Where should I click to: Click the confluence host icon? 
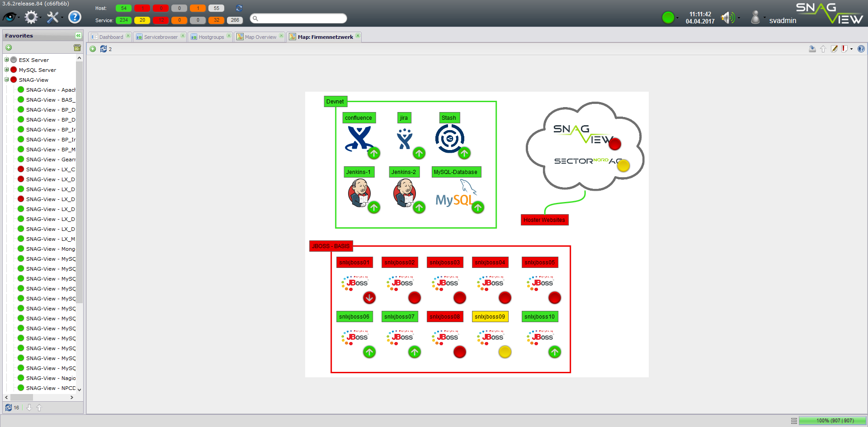point(359,139)
